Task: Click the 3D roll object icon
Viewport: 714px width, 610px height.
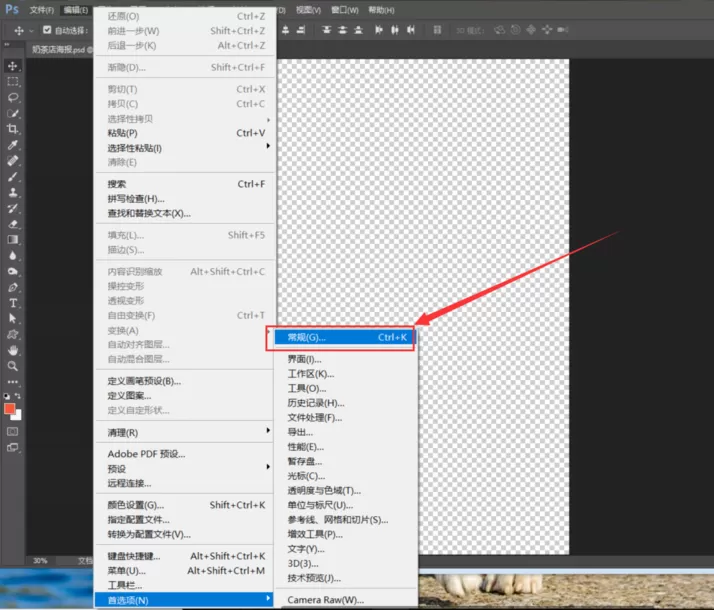Action: (515, 30)
